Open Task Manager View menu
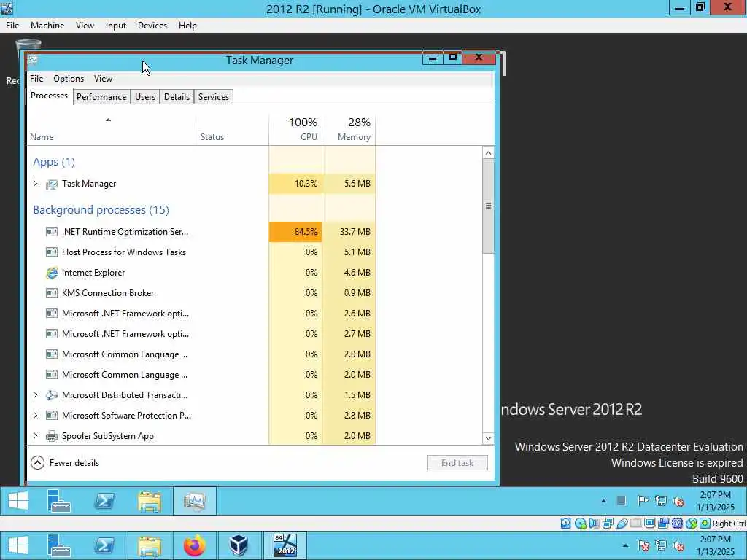Screen dimensions: 747x560 pos(103,79)
